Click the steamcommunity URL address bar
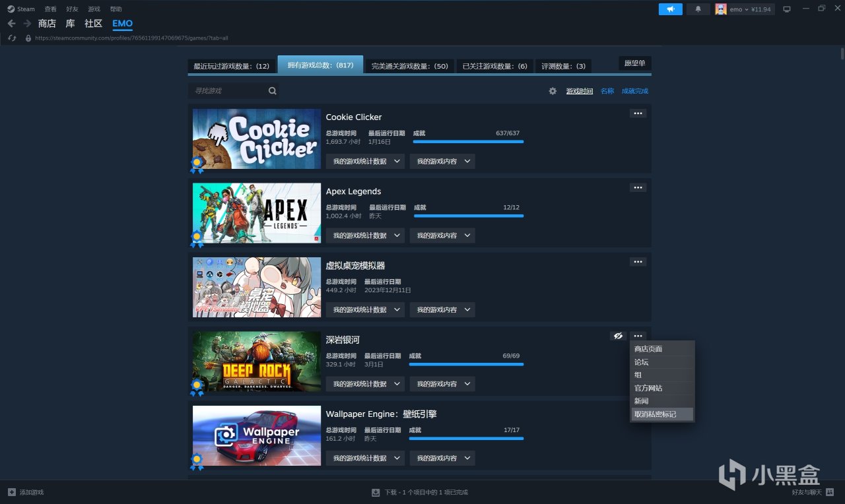This screenshot has height=504, width=845. (x=131, y=38)
